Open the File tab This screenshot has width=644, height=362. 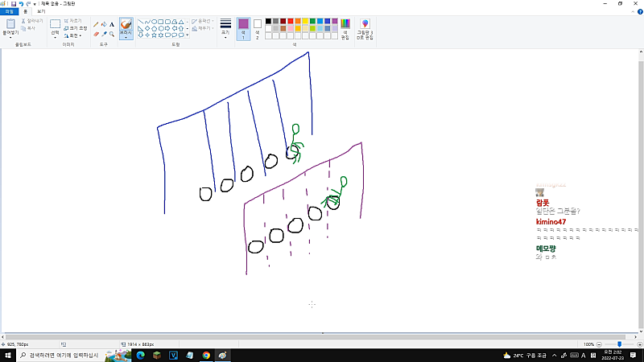coord(9,11)
